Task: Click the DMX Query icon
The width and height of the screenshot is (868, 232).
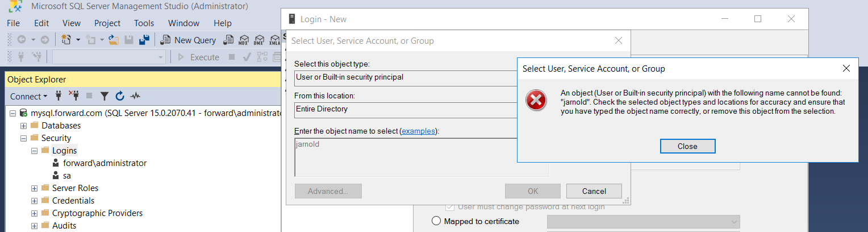Action: coord(259,40)
